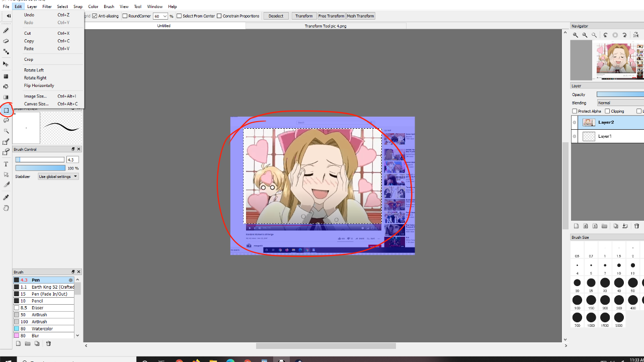Select the Watercolor brush

[x=43, y=329]
